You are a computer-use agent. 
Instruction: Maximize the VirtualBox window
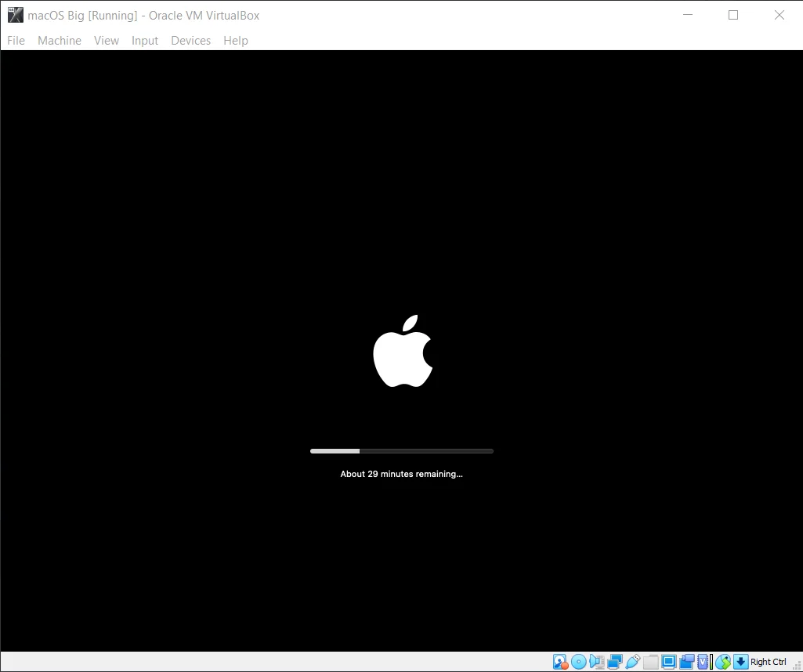pyautogui.click(x=733, y=15)
